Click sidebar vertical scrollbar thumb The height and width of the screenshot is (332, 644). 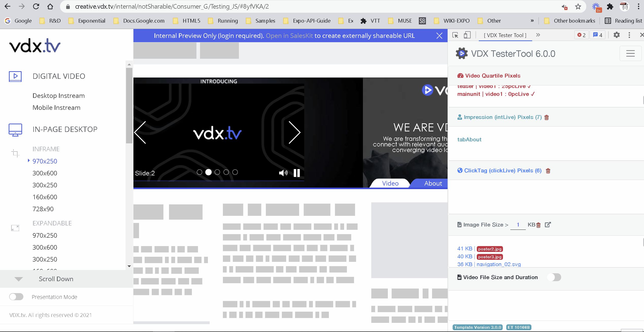coord(129,105)
